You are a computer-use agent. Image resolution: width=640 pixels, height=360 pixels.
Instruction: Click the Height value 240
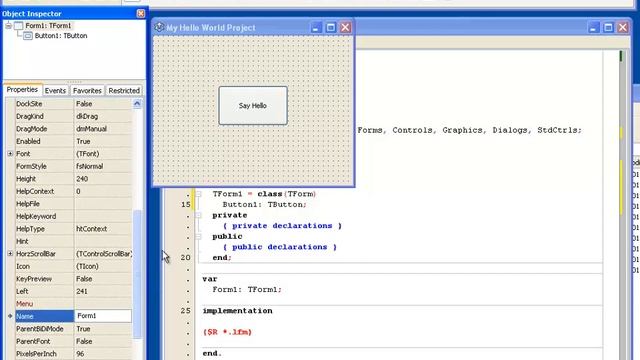point(82,179)
